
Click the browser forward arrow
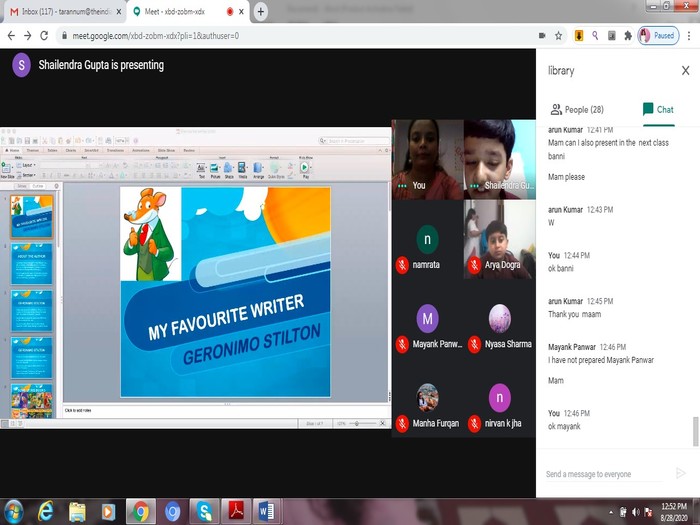(28, 36)
